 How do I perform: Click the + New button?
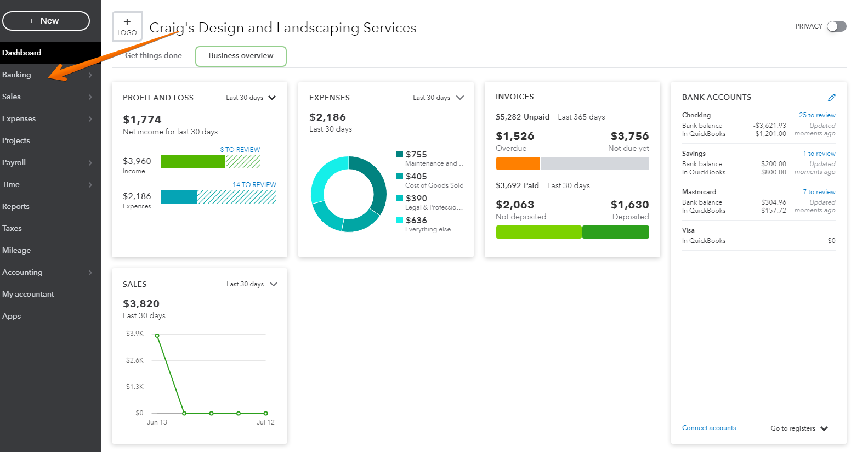pyautogui.click(x=46, y=21)
